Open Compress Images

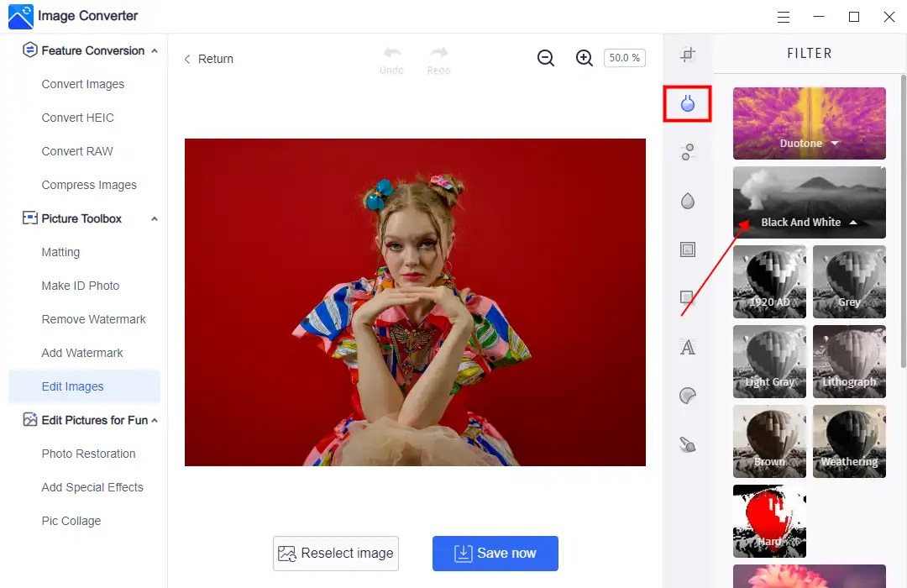[89, 185]
